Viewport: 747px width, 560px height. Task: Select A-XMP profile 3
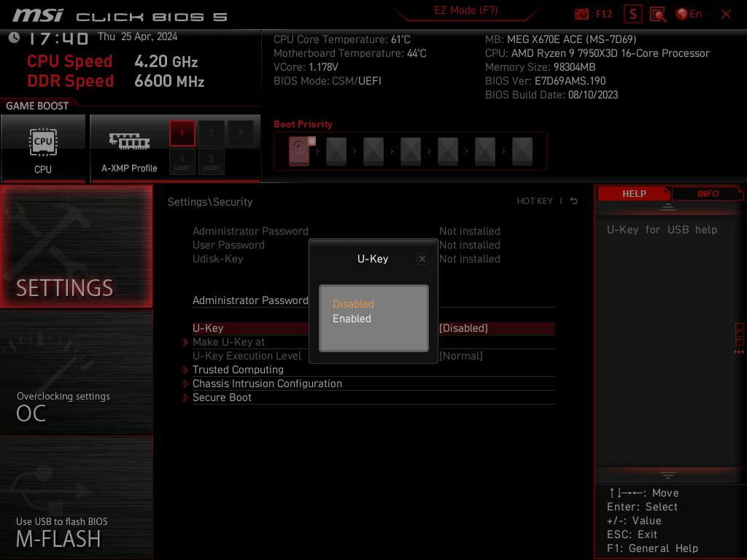click(x=240, y=133)
